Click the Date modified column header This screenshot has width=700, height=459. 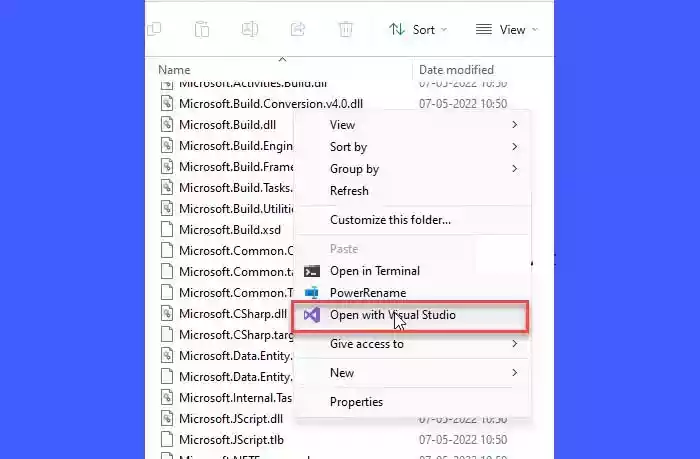[456, 70]
